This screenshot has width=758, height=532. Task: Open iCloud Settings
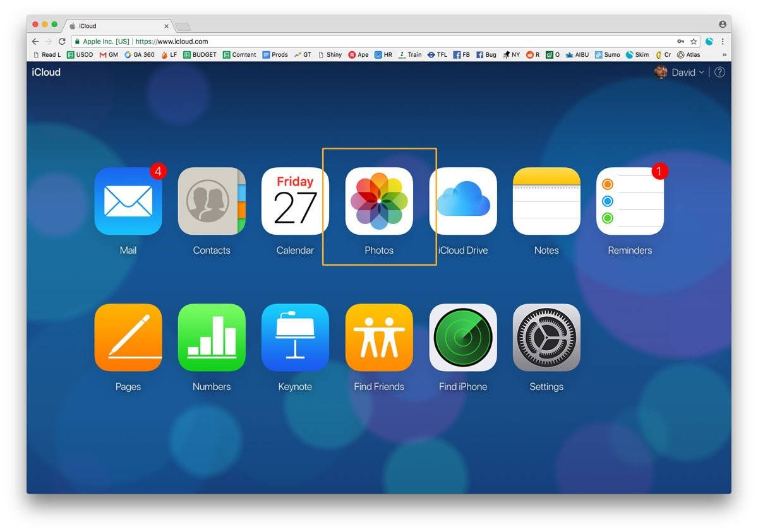click(x=546, y=337)
